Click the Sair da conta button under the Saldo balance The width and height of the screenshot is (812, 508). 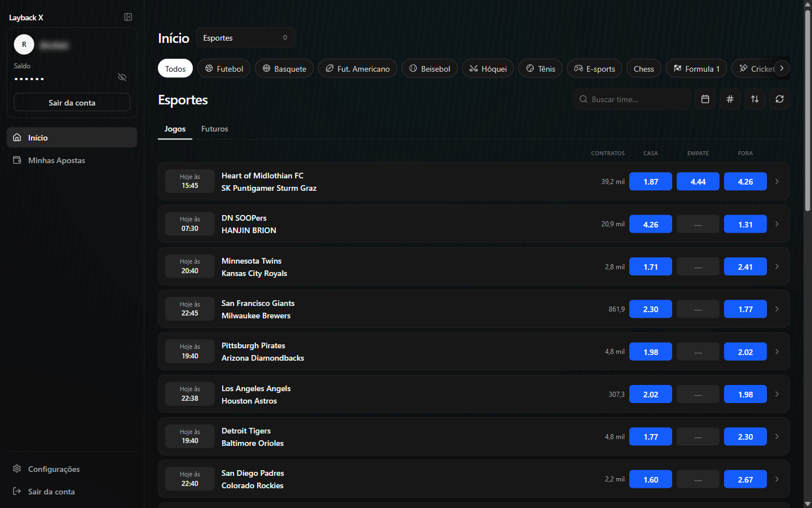pyautogui.click(x=72, y=102)
